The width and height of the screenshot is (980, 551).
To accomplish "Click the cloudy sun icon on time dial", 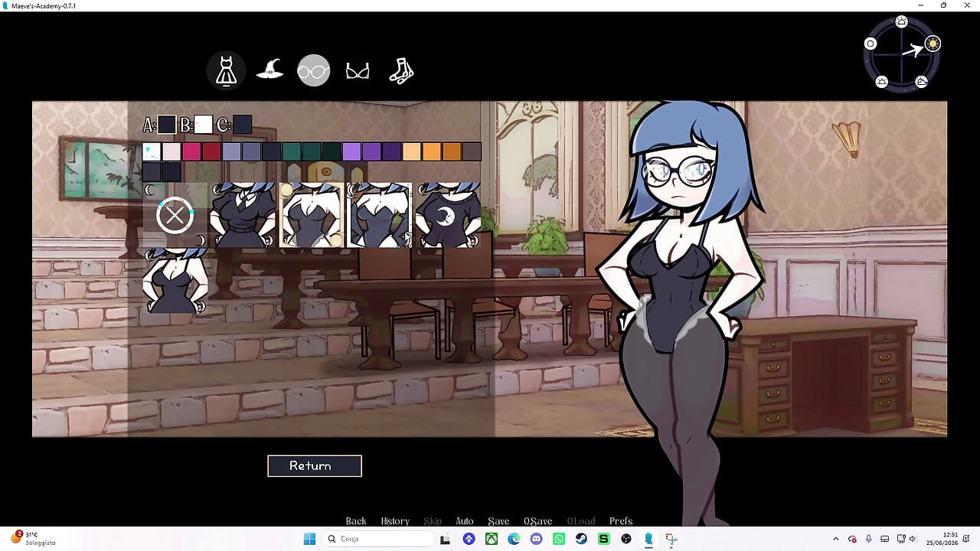I will [x=922, y=81].
